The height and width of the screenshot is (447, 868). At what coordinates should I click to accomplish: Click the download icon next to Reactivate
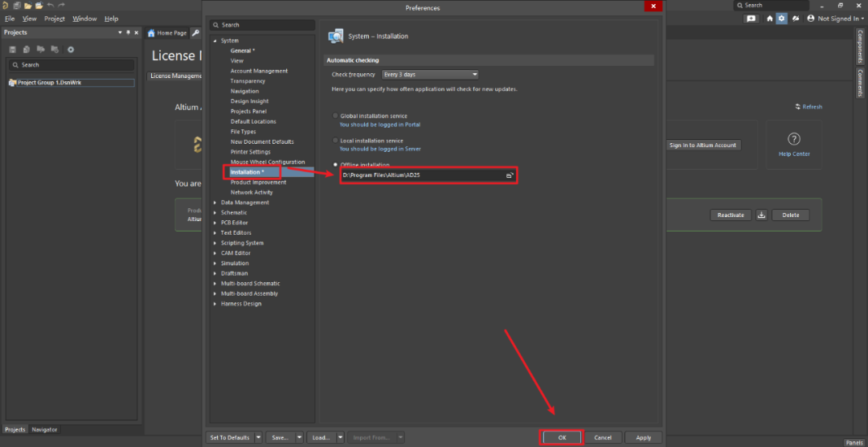tap(762, 215)
